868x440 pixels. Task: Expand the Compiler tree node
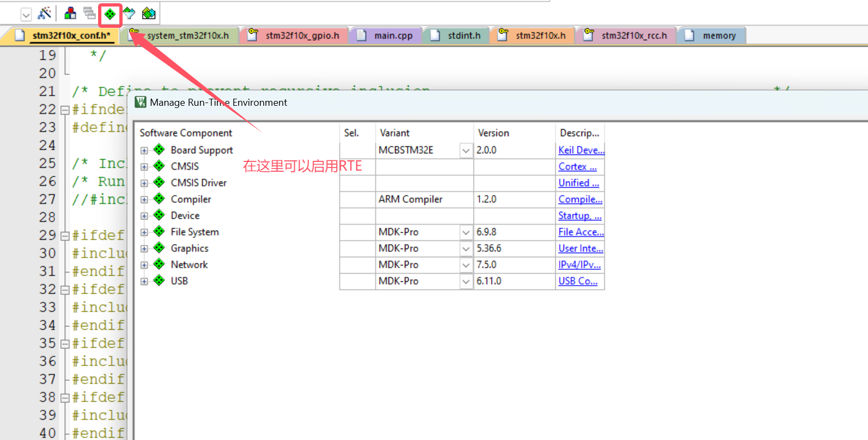pos(144,200)
